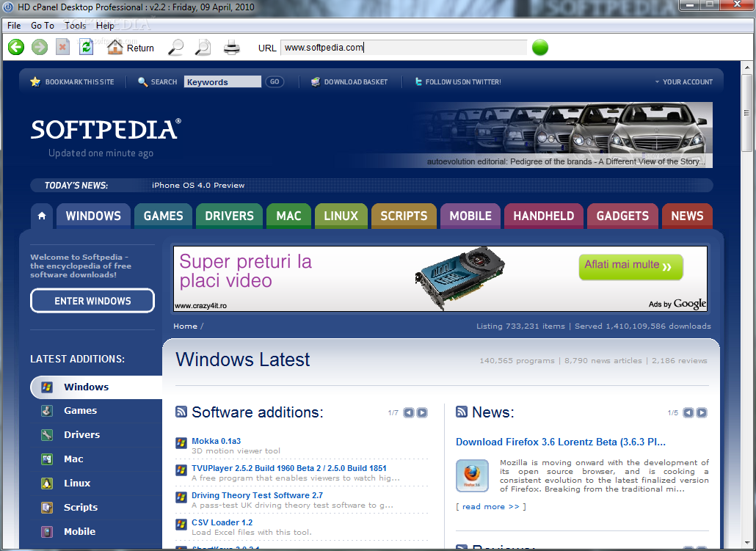This screenshot has height=551, width=756.
Task: Click the Download Basket icon
Action: 316,81
